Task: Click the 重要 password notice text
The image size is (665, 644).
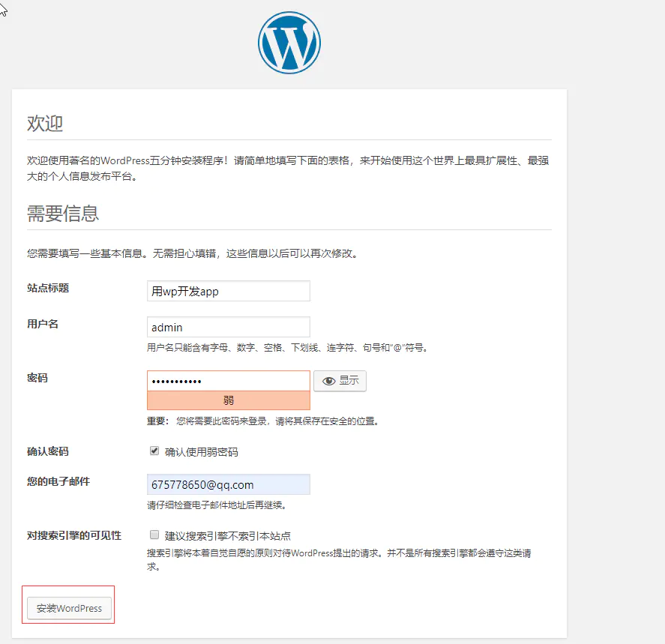Action: tap(263, 421)
